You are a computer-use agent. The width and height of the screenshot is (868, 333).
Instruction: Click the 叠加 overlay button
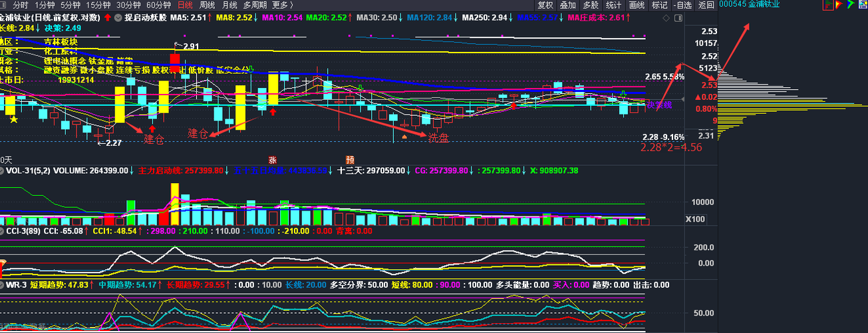pyautogui.click(x=568, y=5)
